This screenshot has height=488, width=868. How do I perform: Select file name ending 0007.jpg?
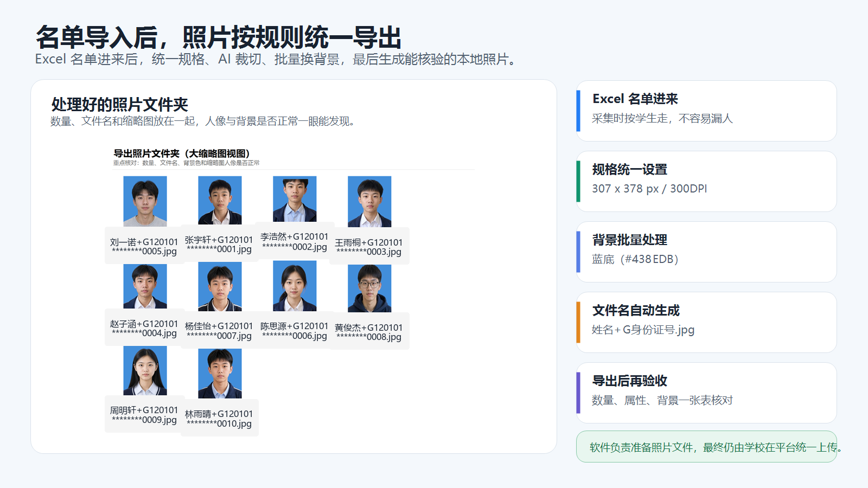tap(219, 331)
